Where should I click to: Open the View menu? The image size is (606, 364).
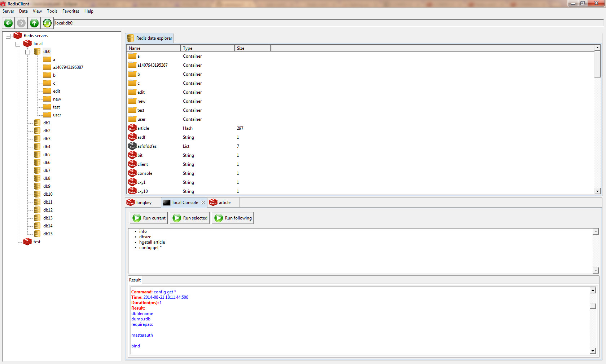click(x=37, y=11)
